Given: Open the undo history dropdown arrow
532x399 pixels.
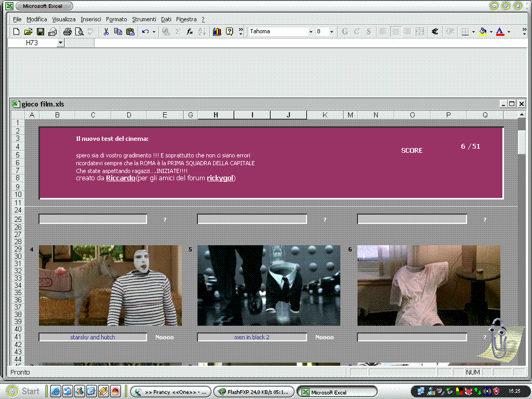Looking at the screenshot, I should (154, 32).
